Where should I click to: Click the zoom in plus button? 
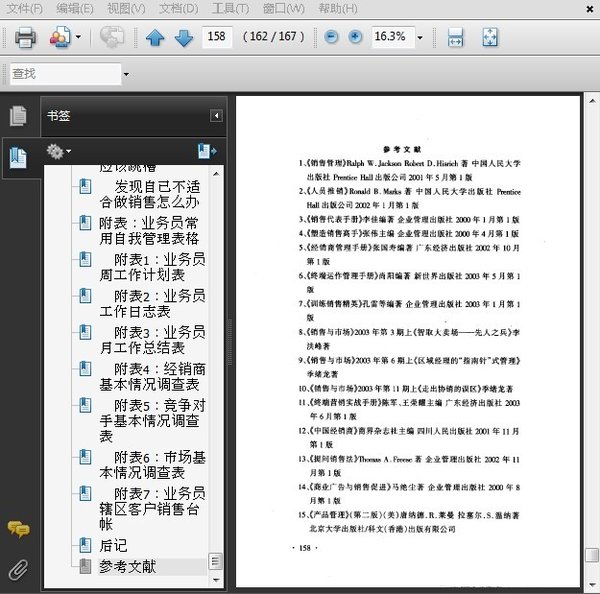355,37
